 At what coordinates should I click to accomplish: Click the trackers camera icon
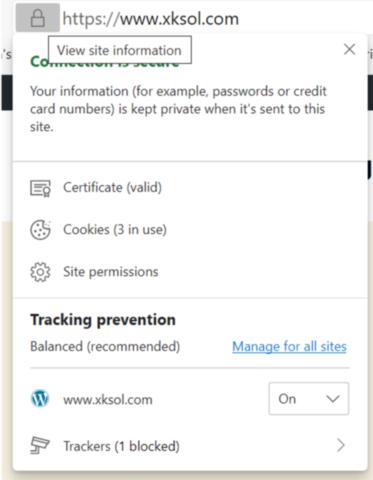coord(40,446)
